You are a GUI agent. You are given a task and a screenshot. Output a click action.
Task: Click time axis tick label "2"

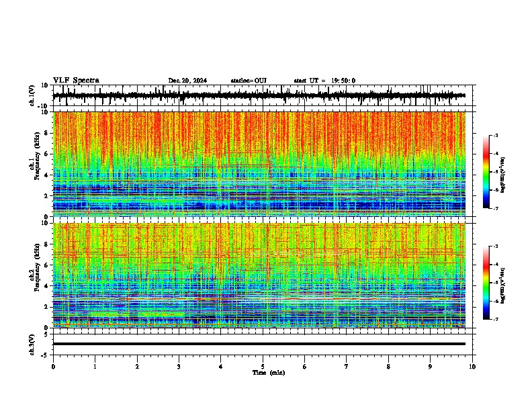tap(137, 367)
